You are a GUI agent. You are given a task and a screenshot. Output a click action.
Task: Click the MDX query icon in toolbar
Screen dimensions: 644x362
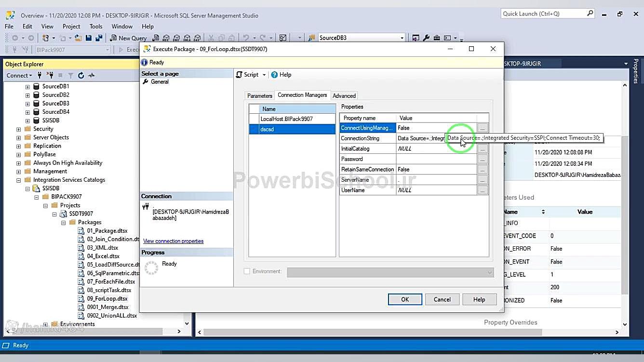pyautogui.click(x=166, y=38)
